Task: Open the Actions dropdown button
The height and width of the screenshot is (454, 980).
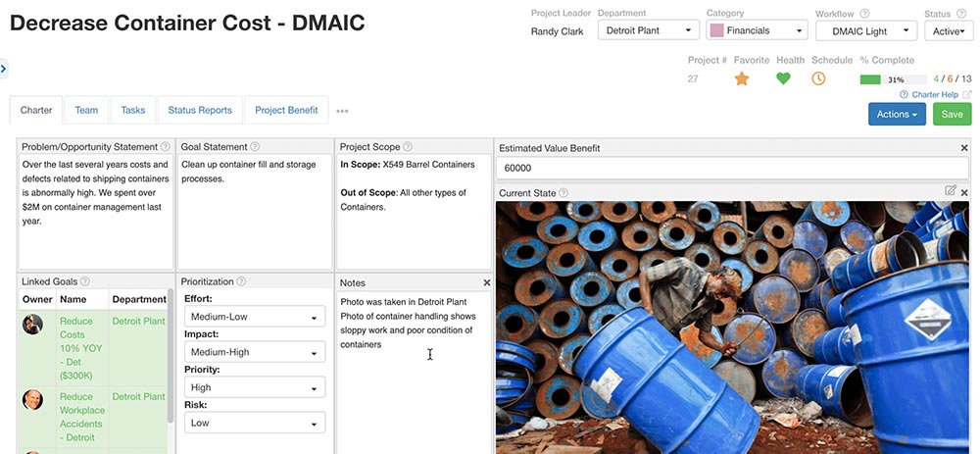Action: click(x=897, y=115)
